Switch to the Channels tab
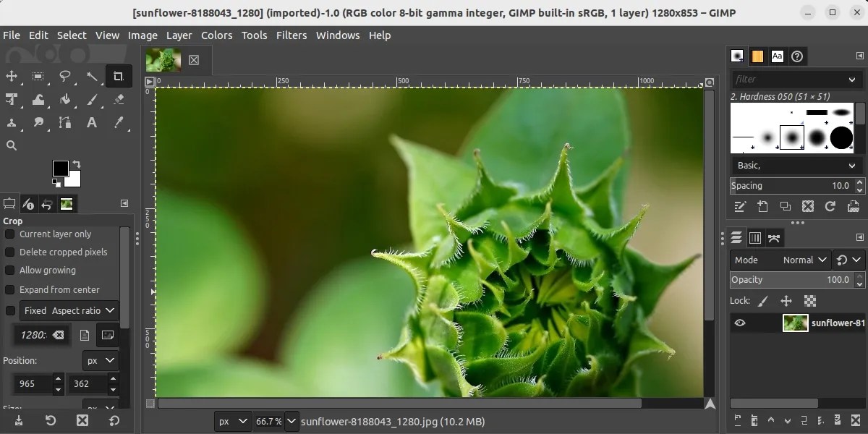The height and width of the screenshot is (434, 868). (x=755, y=237)
